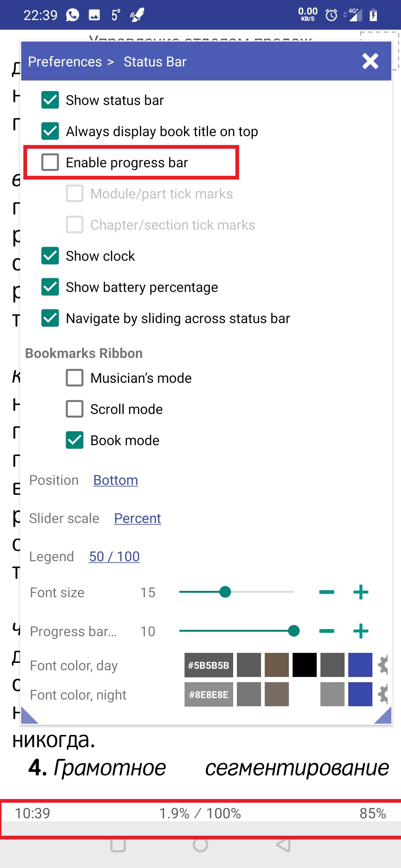Enable Scroll mode checkbox
Image resolution: width=401 pixels, height=868 pixels.
[75, 409]
